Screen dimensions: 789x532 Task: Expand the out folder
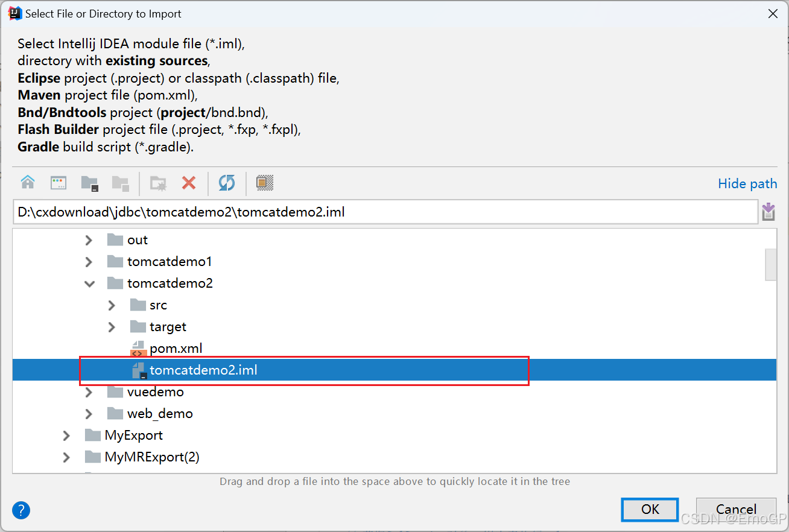89,240
